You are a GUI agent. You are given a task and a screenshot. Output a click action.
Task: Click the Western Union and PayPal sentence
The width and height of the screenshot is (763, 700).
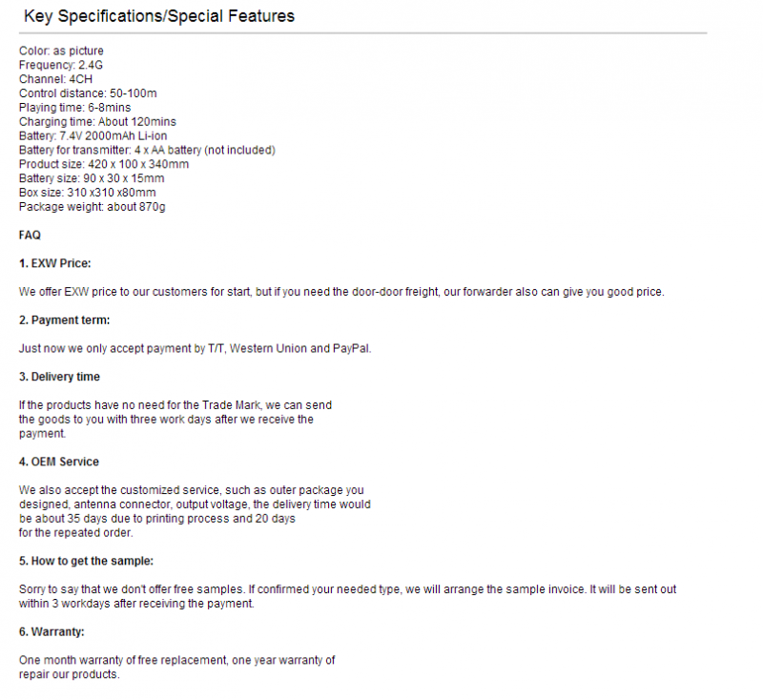tap(195, 348)
